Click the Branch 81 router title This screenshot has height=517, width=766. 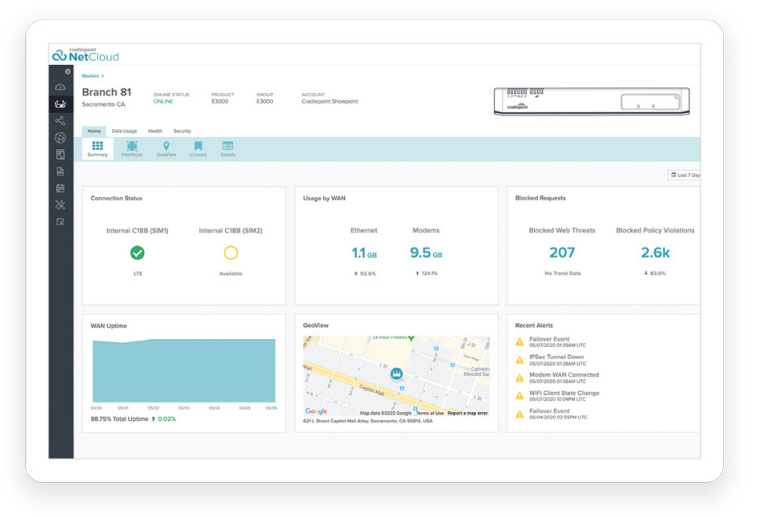[x=106, y=92]
